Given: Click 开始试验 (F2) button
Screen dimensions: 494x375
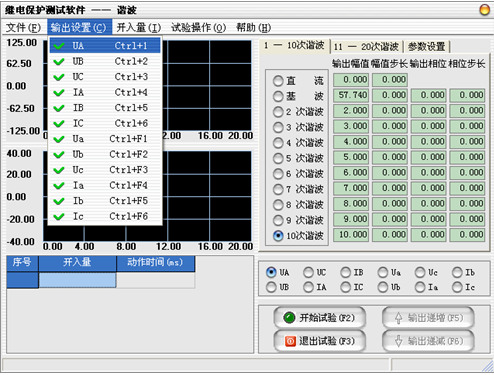Looking at the screenshot, I should (319, 318).
